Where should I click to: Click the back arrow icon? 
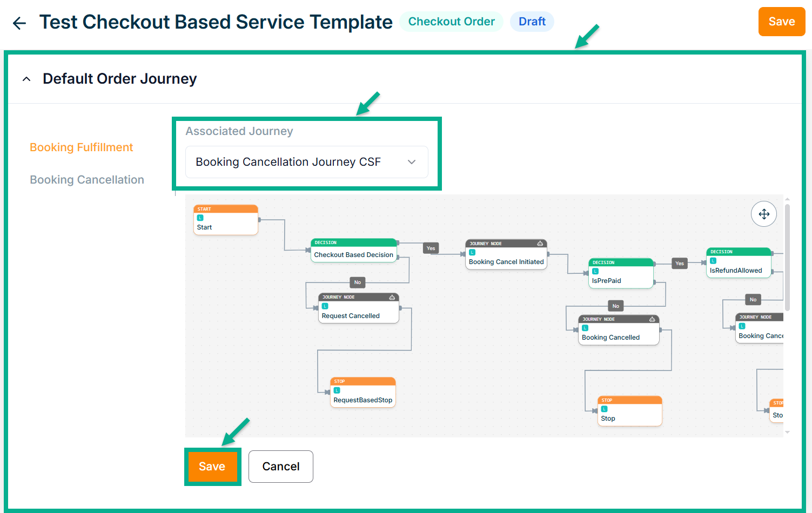pos(19,23)
